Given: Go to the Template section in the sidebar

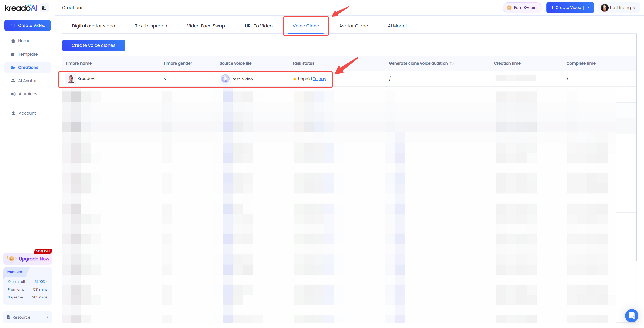Looking at the screenshot, I should click(x=28, y=54).
